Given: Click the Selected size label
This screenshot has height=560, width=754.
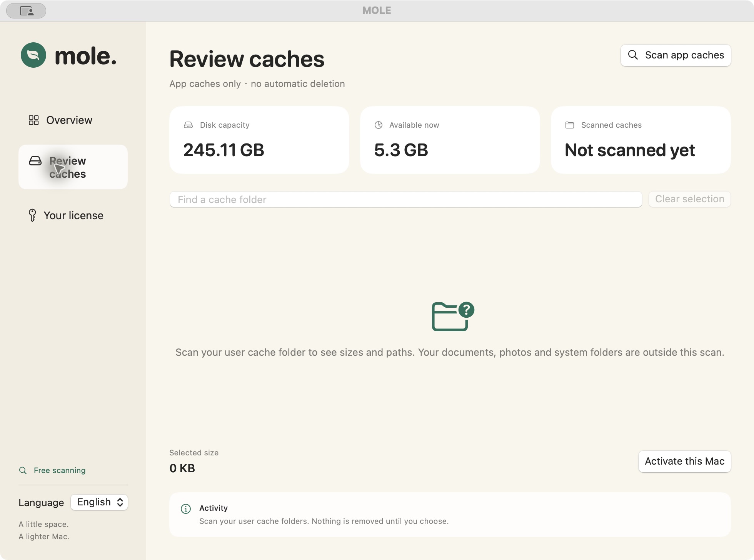Looking at the screenshot, I should click(x=194, y=453).
